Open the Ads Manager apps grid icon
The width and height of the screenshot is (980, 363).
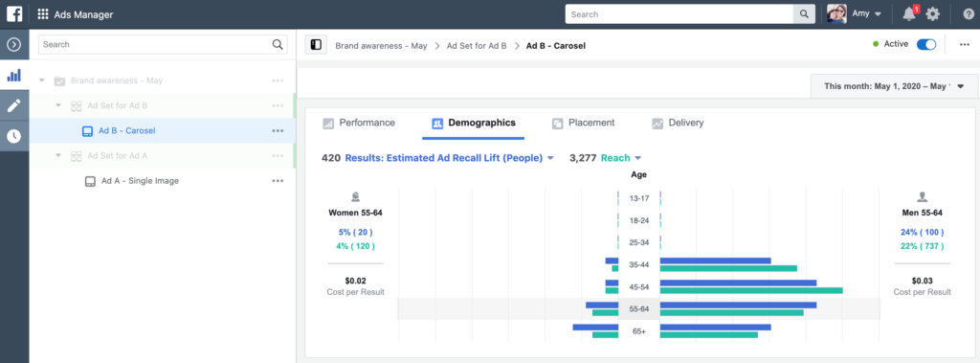click(43, 13)
